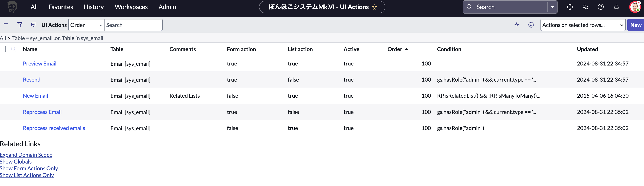644x186 pixels.
Task: Expand the global search options arrow
Action: pos(552,7)
